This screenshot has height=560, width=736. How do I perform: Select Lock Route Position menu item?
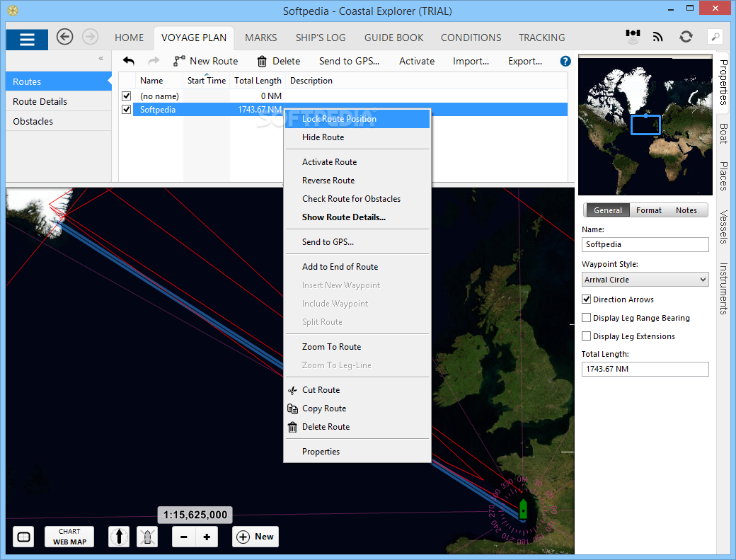pos(357,119)
